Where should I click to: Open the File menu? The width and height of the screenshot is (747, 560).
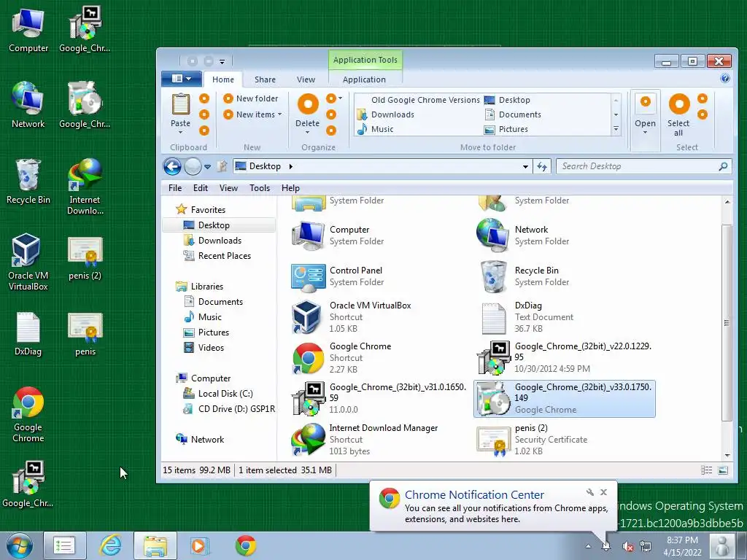tap(175, 188)
